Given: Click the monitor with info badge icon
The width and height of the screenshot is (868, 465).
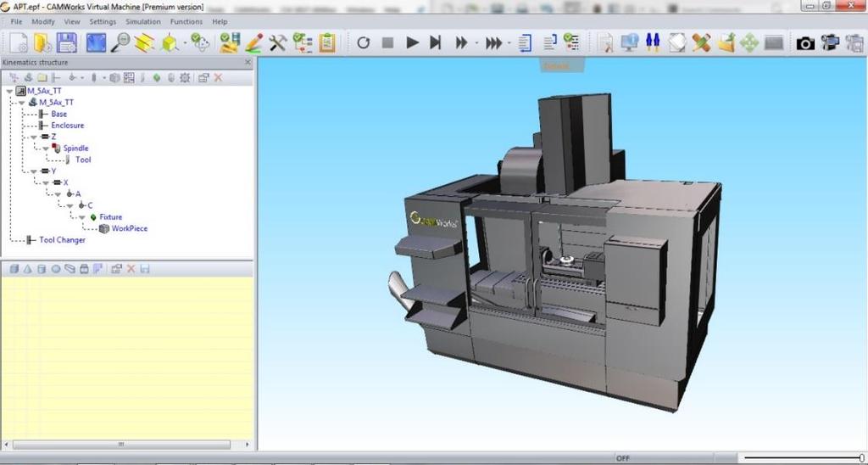Looking at the screenshot, I should [630, 42].
